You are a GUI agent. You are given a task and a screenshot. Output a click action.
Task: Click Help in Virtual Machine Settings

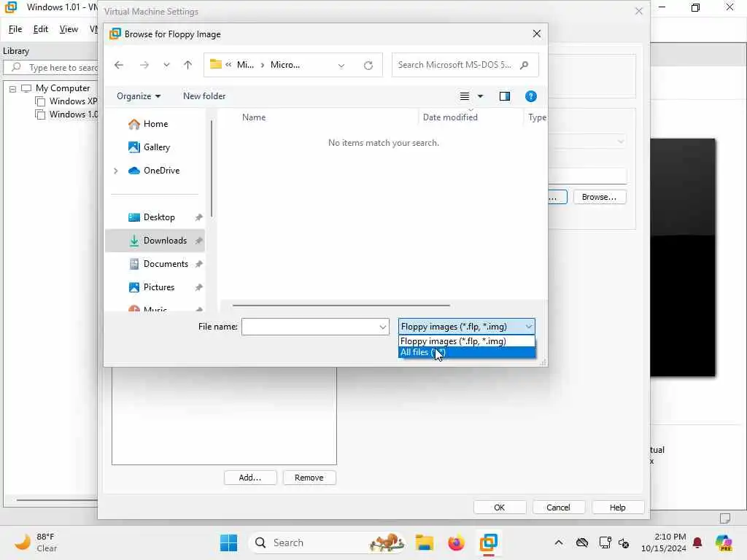click(x=617, y=507)
